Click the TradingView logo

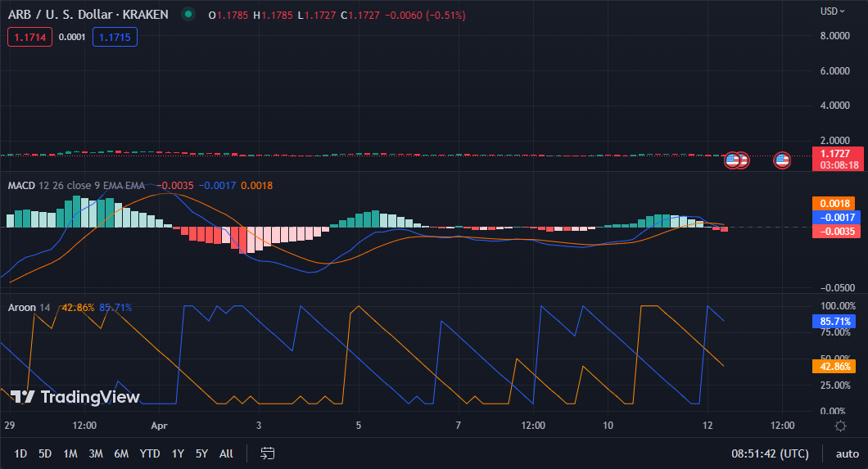click(75, 397)
